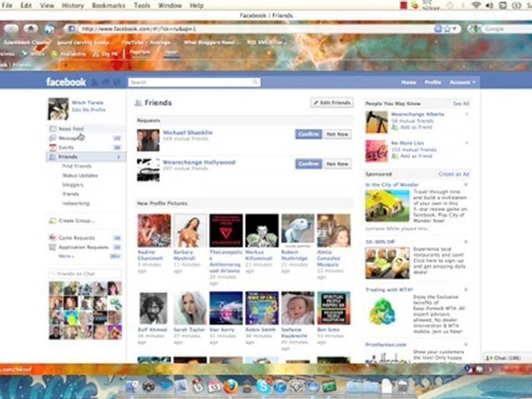Close the In the City of Wonder ad
This screenshot has width=532, height=399.
pos(466,185)
